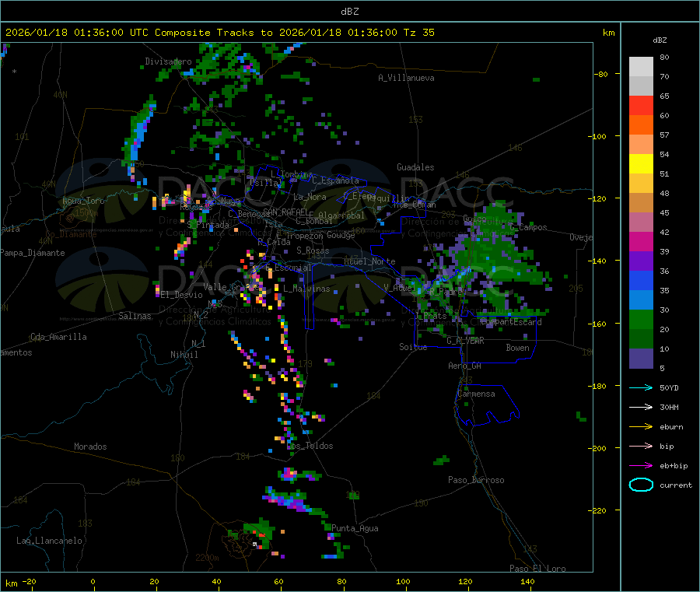Select the red swatch in dBZ scale

click(641, 105)
